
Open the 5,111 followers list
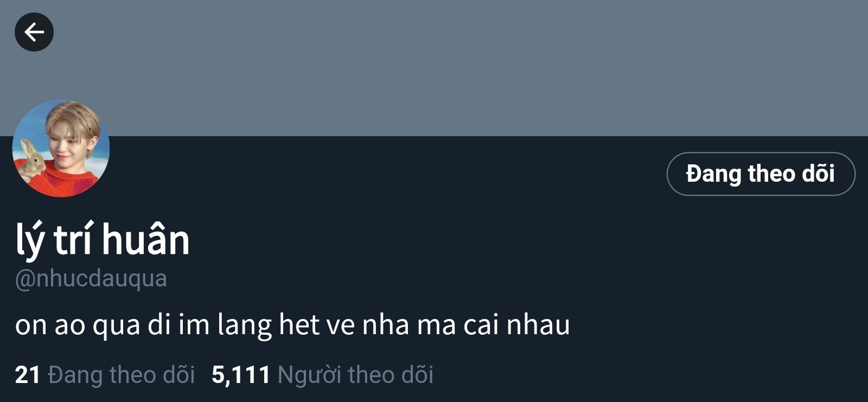point(322,375)
